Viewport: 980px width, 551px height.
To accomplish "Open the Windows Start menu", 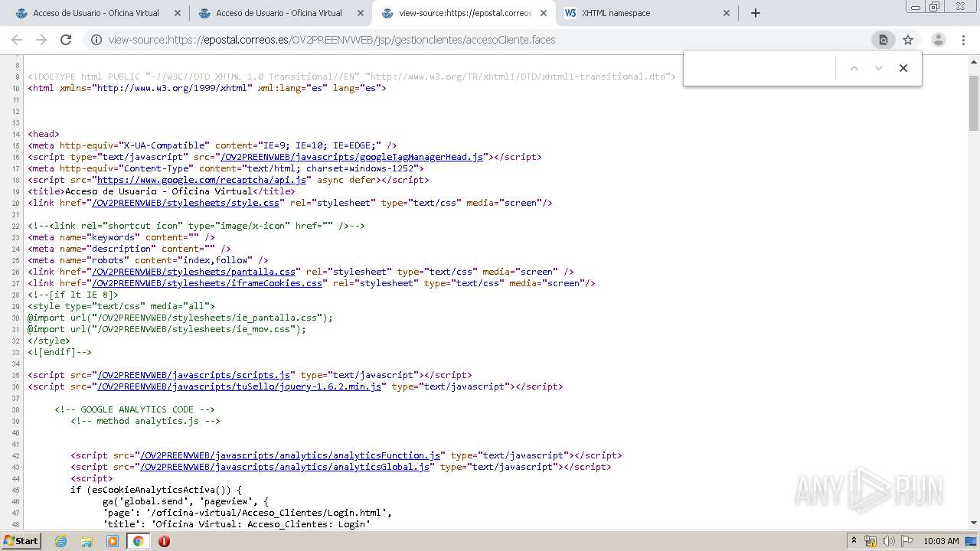I will [x=21, y=540].
